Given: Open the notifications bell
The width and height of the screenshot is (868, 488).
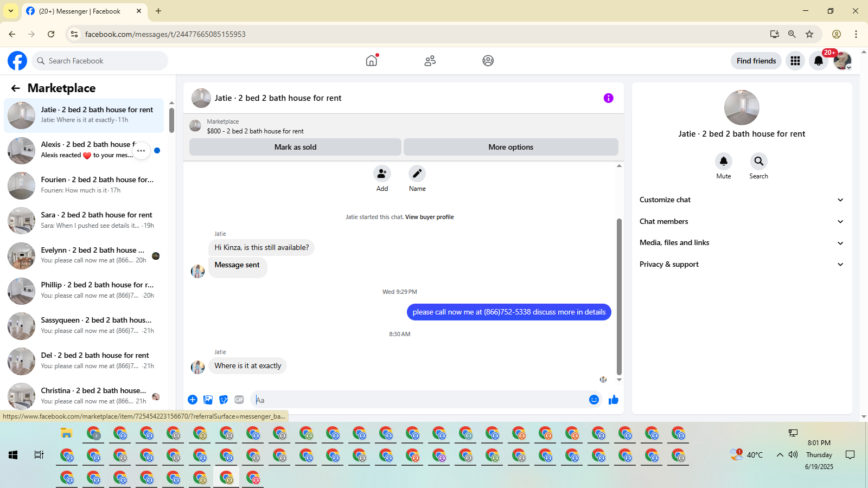Looking at the screenshot, I should 819,61.
